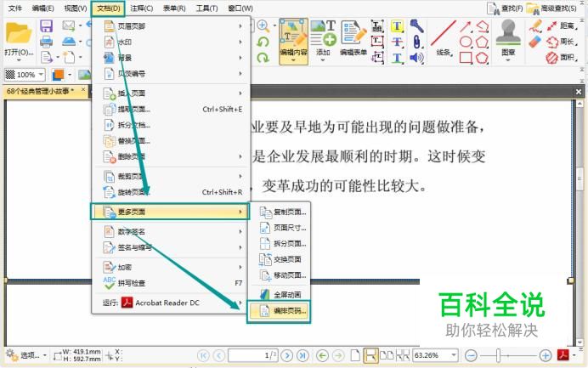Select the 面积 area tool
Viewport: 588px width, 368px height.
pos(563,58)
